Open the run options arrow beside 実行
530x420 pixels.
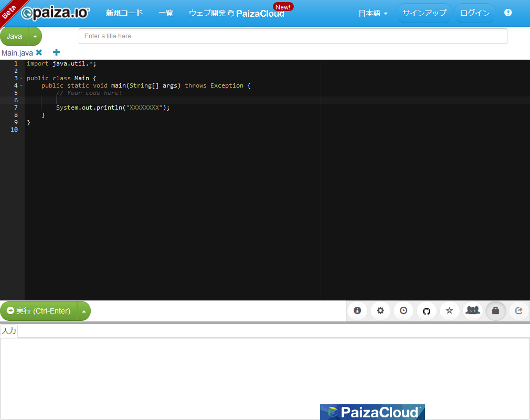[83, 311]
